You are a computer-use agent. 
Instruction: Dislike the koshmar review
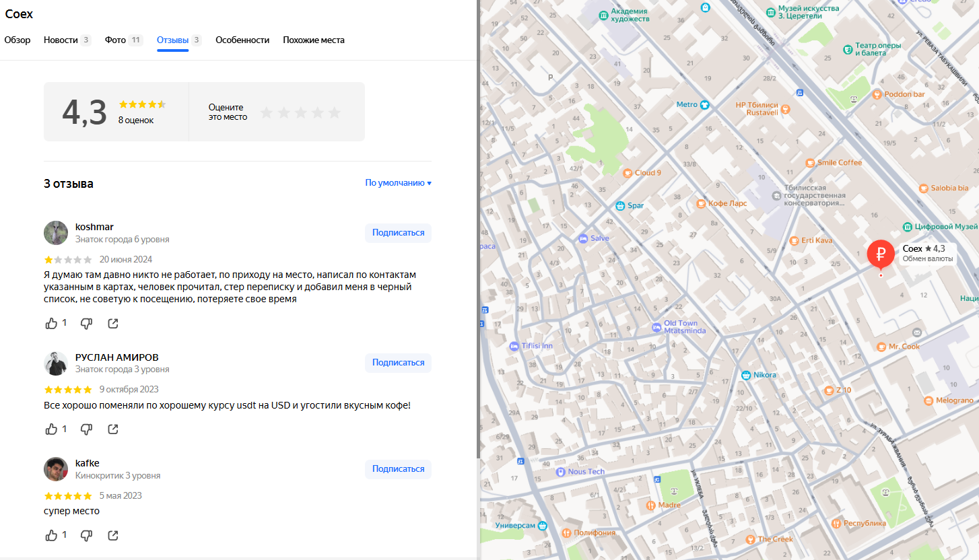pos(86,324)
